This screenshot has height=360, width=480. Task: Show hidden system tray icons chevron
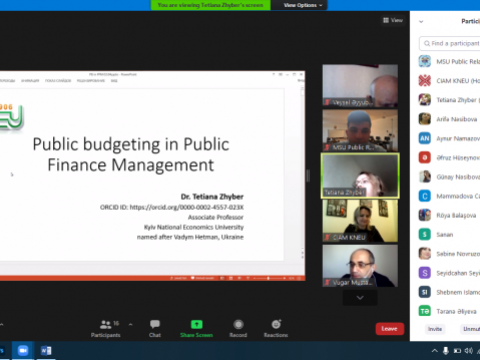coord(434,351)
